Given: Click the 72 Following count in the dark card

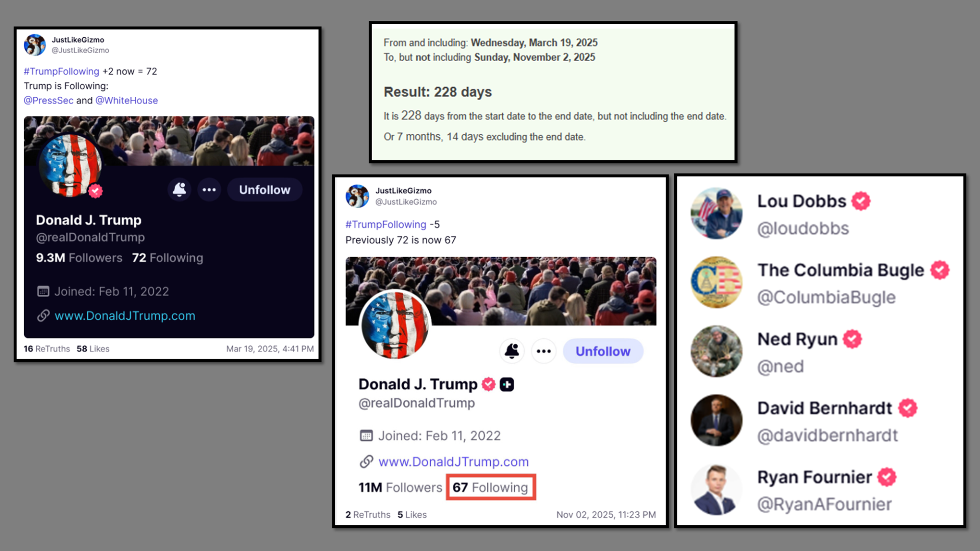Looking at the screenshot, I should click(x=167, y=258).
